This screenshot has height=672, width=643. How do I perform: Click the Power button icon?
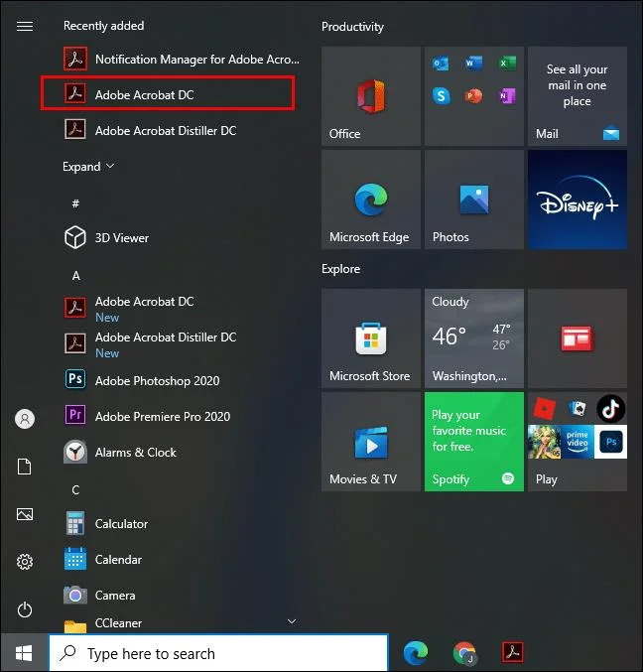[25, 609]
